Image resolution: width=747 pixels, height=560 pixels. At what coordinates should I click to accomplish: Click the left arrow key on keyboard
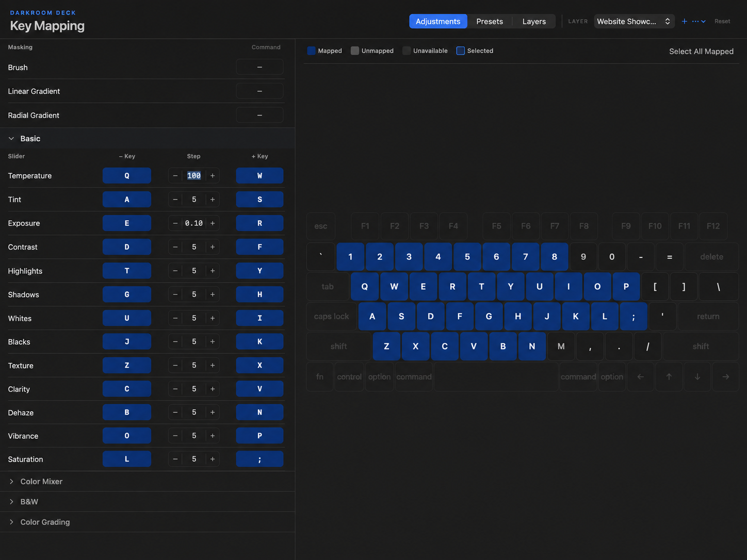click(x=640, y=377)
